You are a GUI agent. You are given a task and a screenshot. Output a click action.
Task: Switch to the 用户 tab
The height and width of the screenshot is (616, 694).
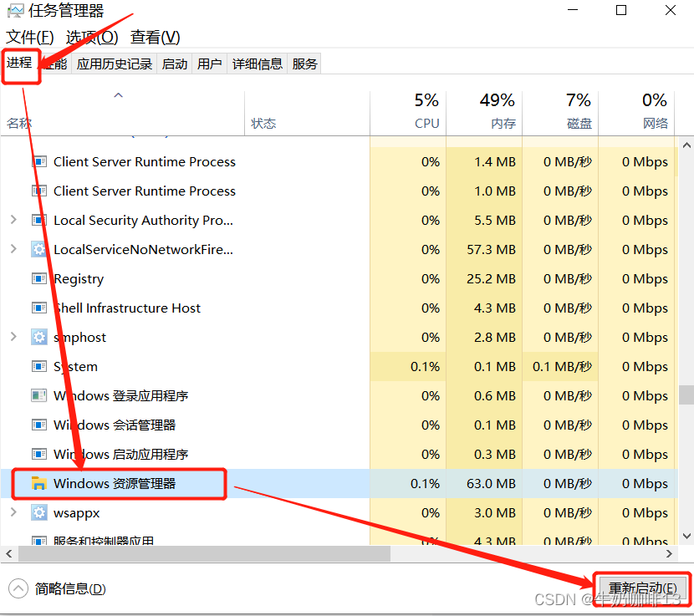(209, 64)
